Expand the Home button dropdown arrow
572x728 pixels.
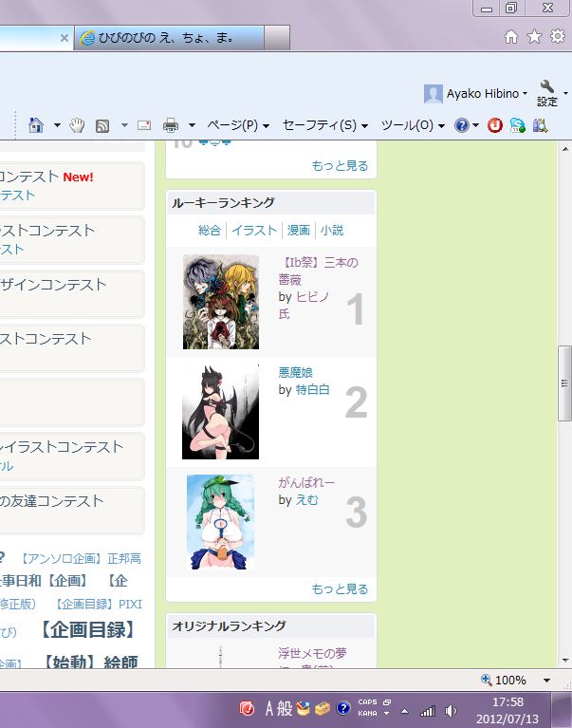(57, 125)
